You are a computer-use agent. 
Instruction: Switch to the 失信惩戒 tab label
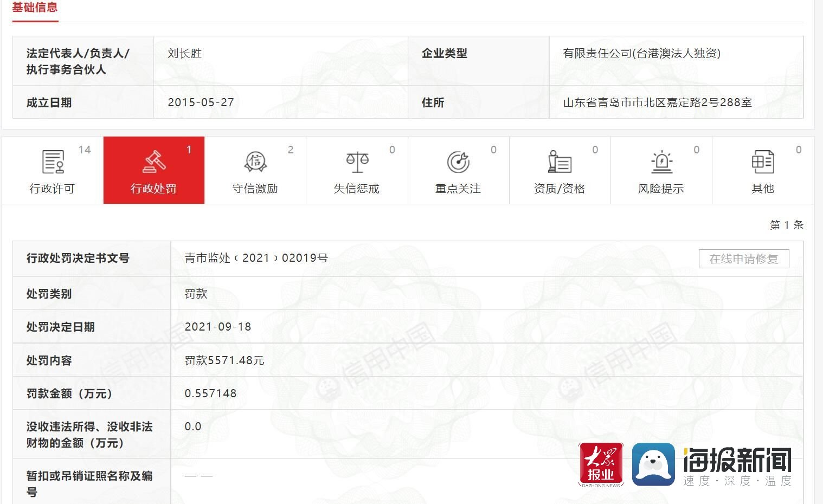coord(357,189)
